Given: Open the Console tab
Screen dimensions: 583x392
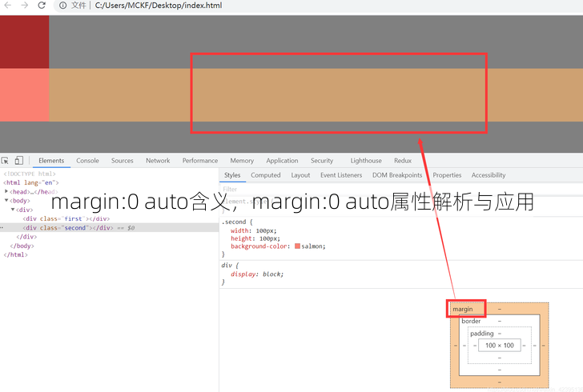Looking at the screenshot, I should click(x=87, y=161).
